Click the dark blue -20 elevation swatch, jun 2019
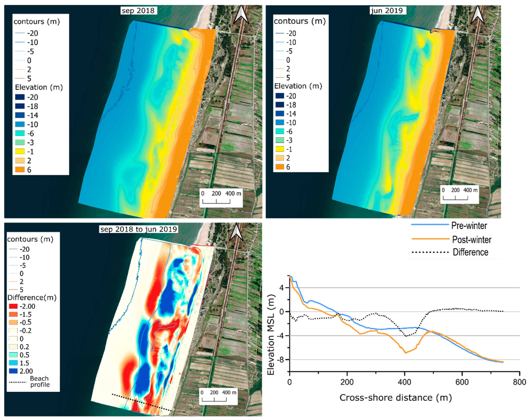This screenshot has height=420, width=529. (280, 96)
